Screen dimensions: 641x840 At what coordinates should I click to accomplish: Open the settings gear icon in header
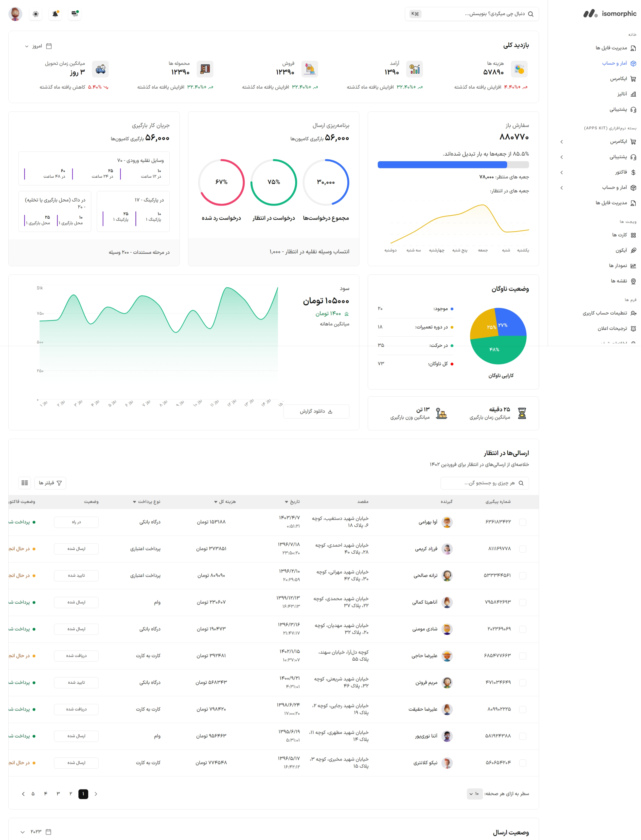tap(35, 14)
